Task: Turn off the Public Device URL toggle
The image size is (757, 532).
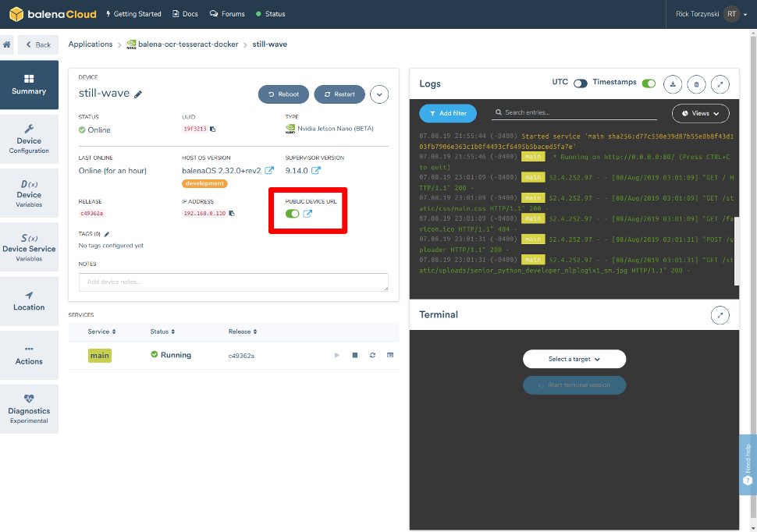Action: point(293,214)
